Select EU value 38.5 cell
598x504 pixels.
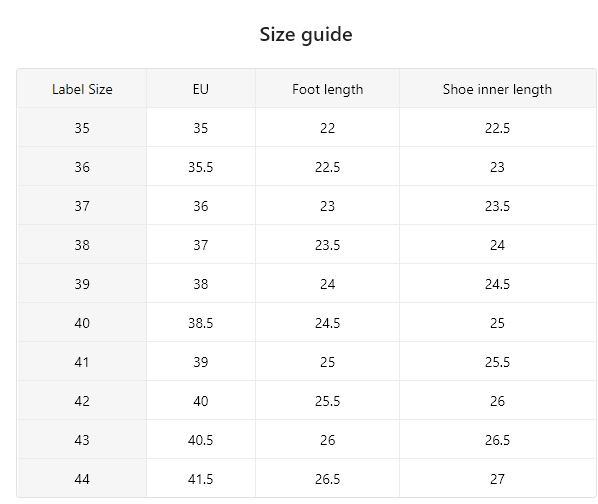coord(201,323)
